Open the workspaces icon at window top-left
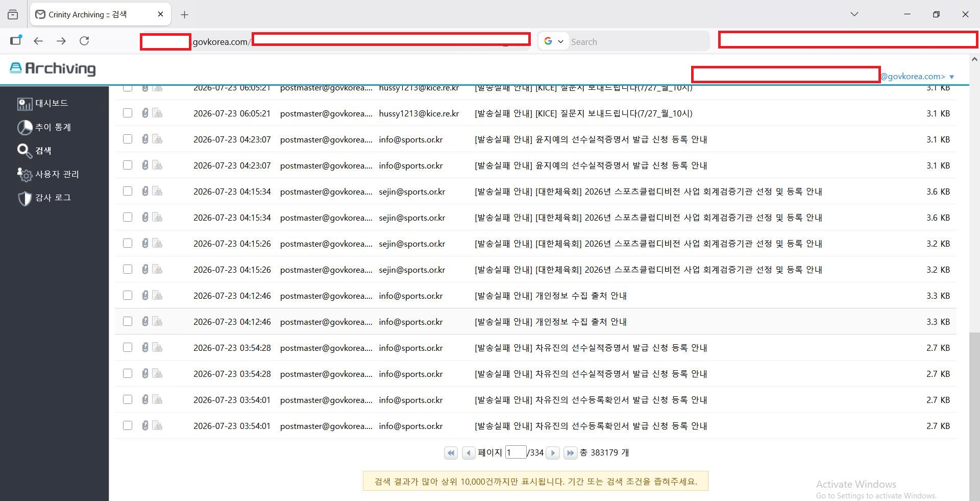Screen dimensions: 980x501 tap(13, 14)
